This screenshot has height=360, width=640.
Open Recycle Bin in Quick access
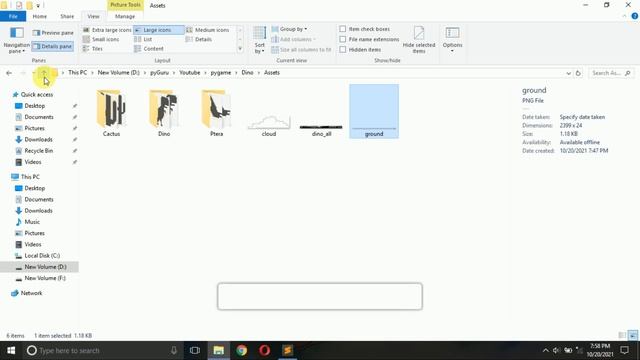click(38, 151)
